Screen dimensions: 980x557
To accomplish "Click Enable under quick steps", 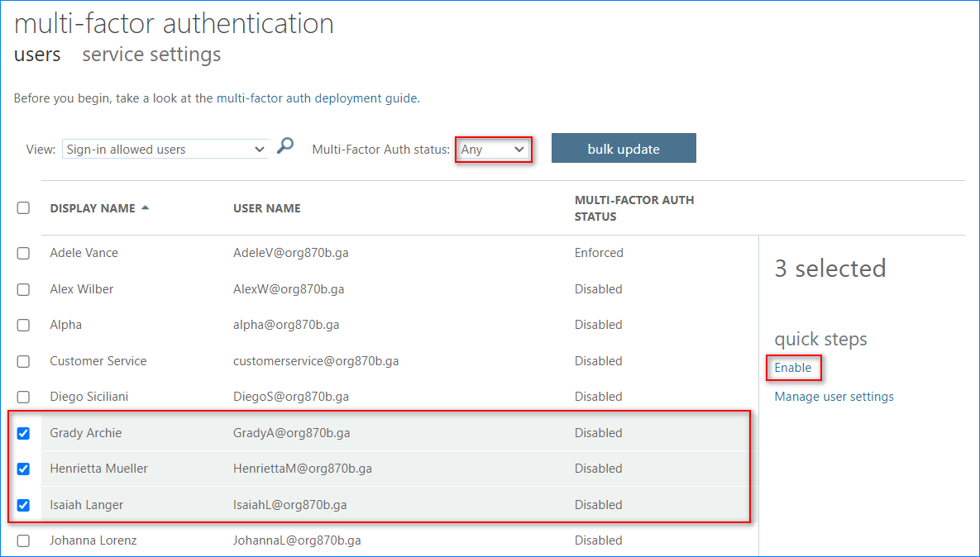I will (792, 367).
